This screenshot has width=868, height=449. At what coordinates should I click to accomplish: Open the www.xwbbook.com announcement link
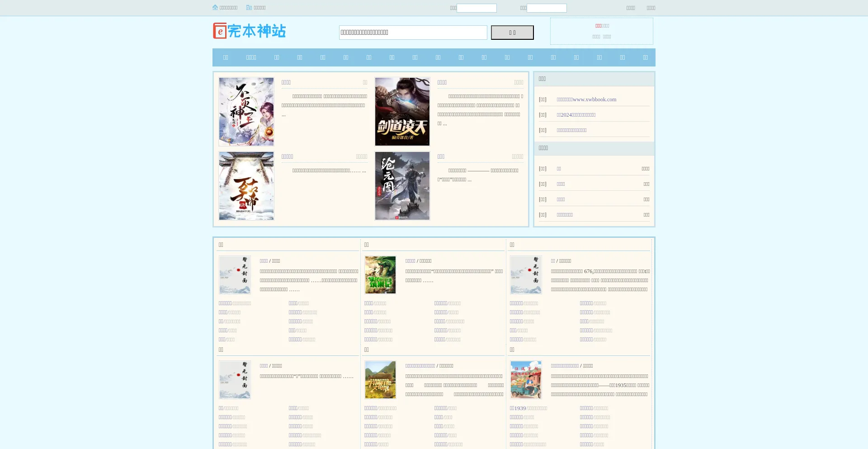586,99
